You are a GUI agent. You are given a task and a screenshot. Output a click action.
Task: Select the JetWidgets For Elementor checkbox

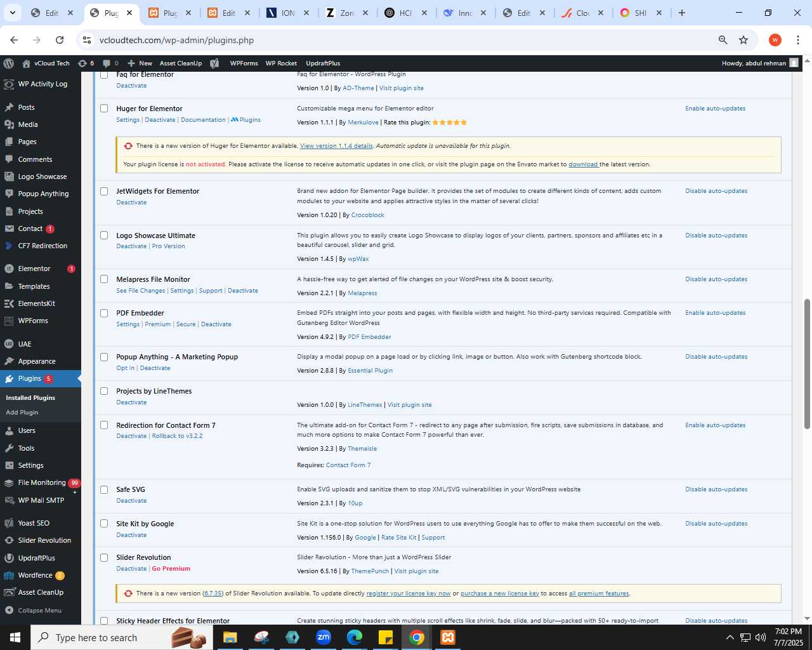(x=104, y=191)
